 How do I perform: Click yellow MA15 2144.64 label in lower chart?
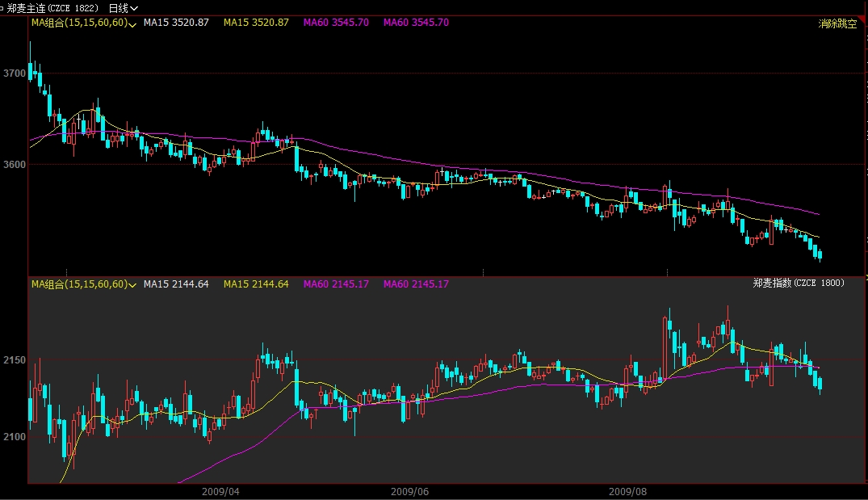click(x=256, y=284)
